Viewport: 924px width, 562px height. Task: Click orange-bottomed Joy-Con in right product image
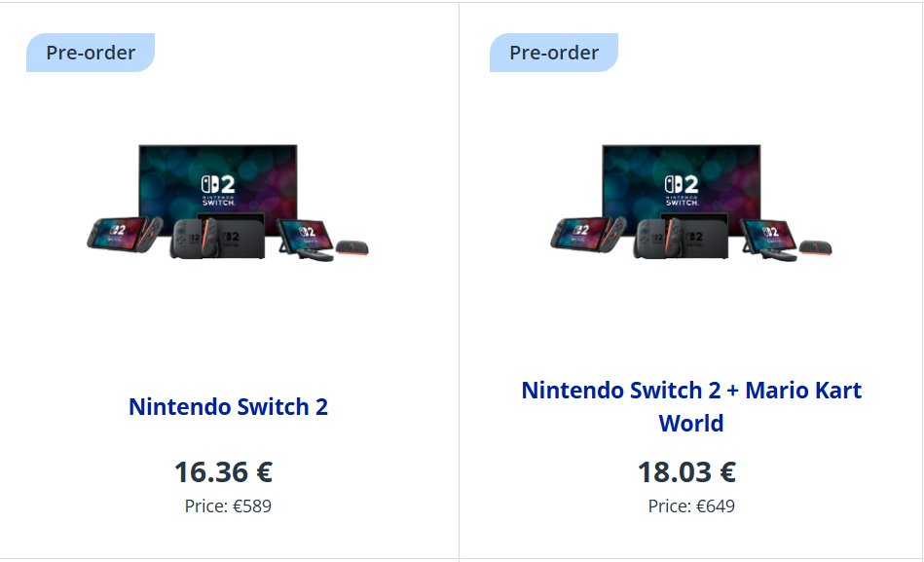pos(815,248)
